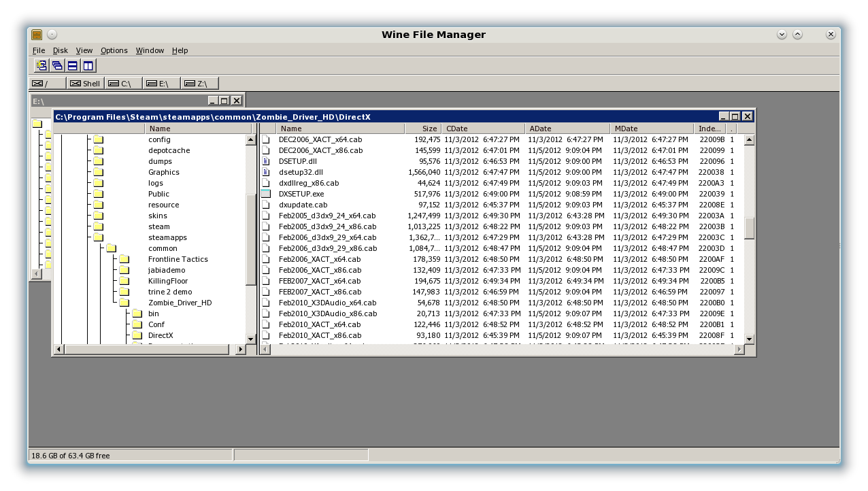Maximize the E:\ child window

coord(224,101)
